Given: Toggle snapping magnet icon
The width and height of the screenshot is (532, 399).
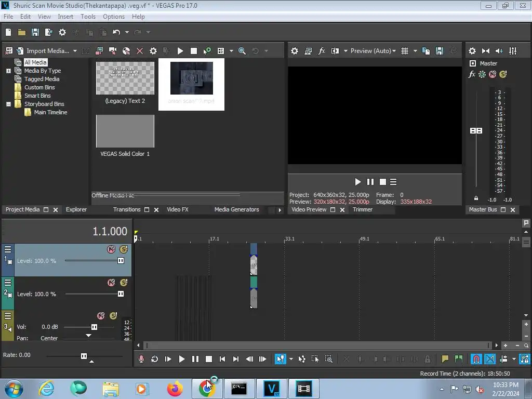Looking at the screenshot, I should point(476,359).
